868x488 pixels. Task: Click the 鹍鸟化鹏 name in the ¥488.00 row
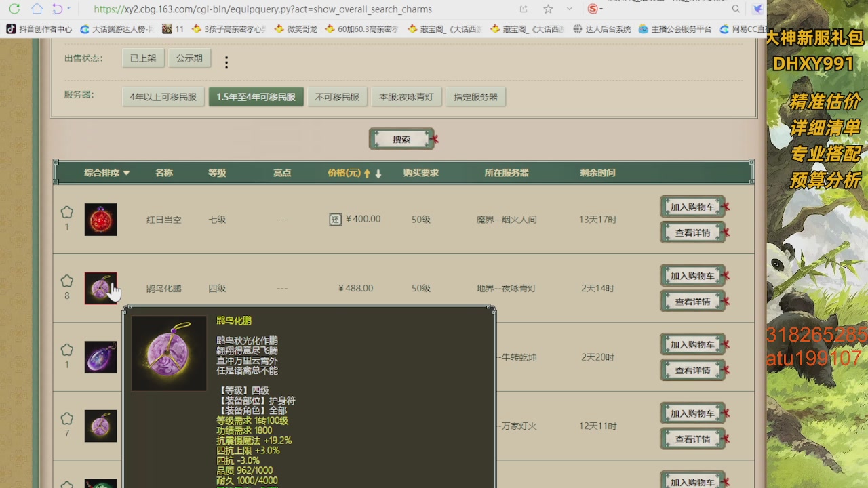point(163,288)
